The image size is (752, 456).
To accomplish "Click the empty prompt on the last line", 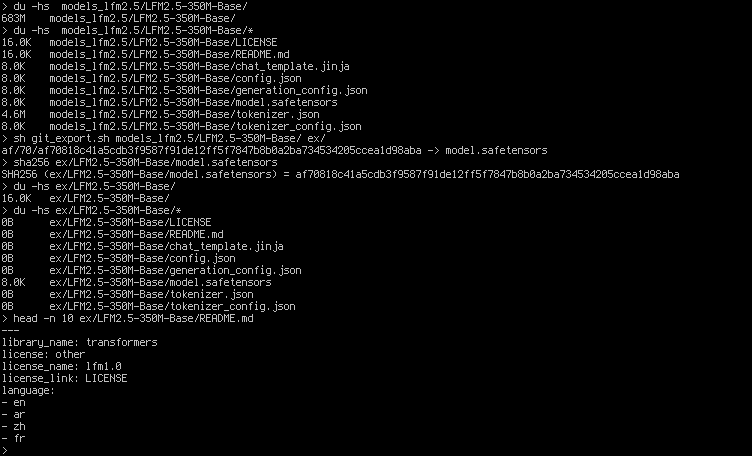I will (5, 450).
